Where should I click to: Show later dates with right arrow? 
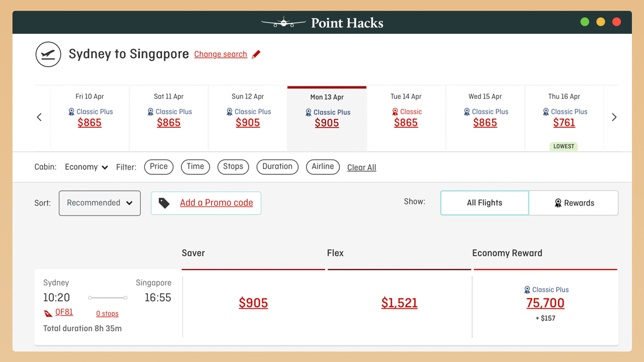(x=614, y=117)
